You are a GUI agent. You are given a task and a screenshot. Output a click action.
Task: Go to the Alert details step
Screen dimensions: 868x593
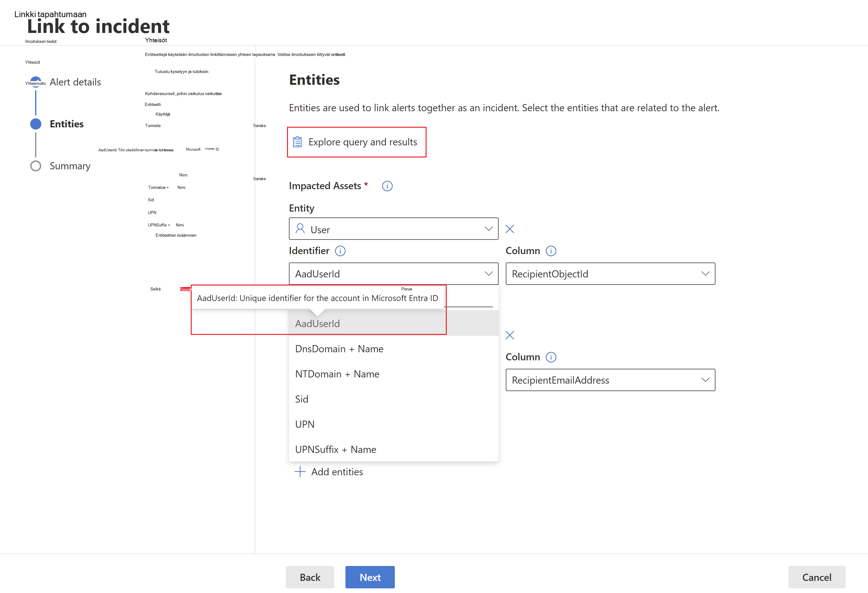(75, 82)
